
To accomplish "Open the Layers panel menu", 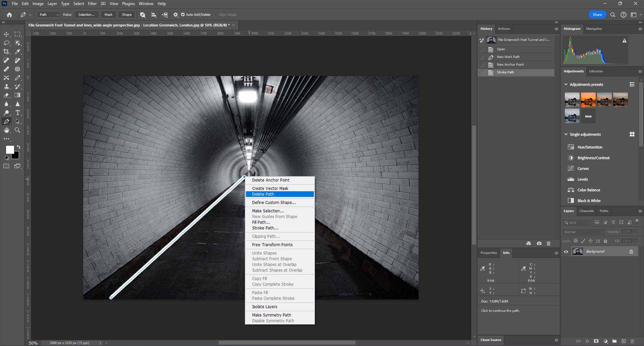I will 640,211.
